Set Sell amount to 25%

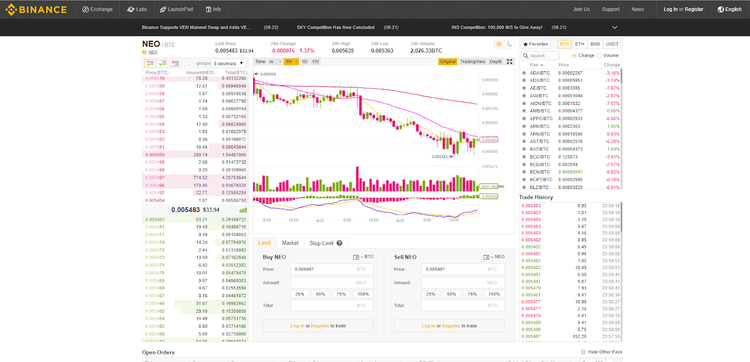pos(430,294)
